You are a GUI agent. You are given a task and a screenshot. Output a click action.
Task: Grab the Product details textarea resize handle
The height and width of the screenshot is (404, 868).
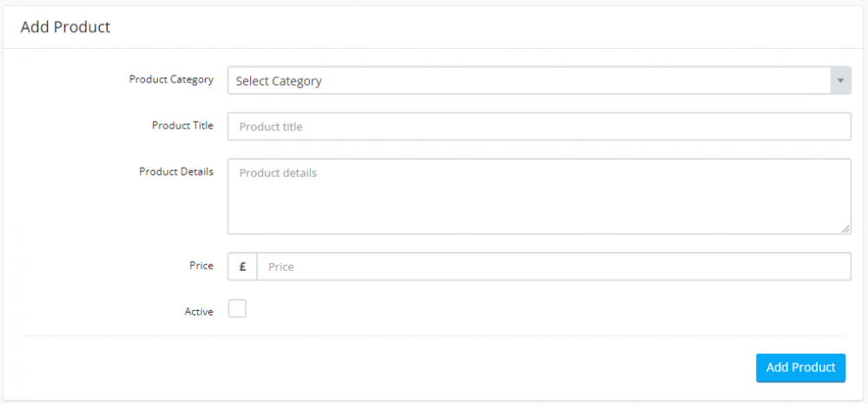click(845, 229)
